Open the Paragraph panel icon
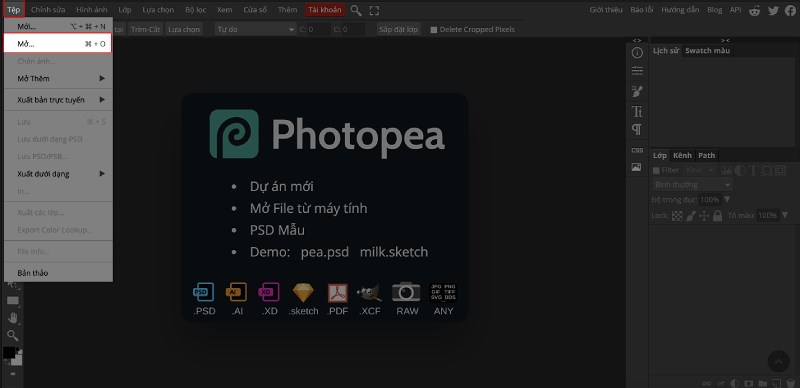The image size is (800, 388). [637, 130]
